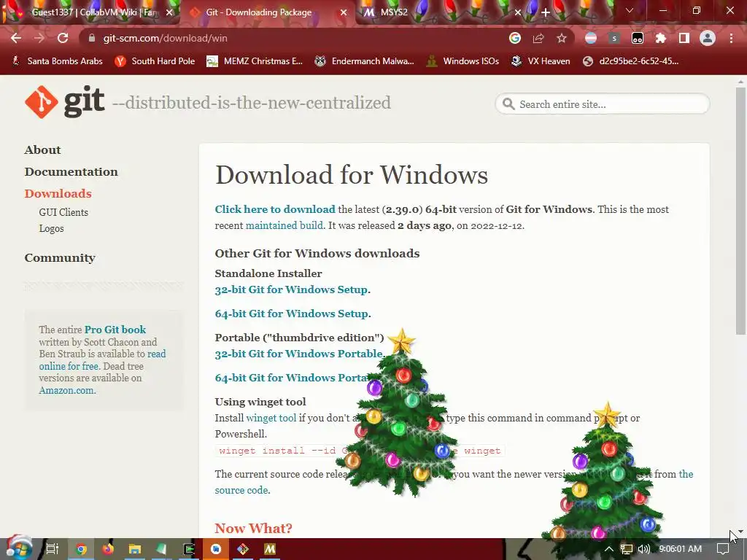Open Community in the sidebar
This screenshot has height=560, width=747.
click(x=60, y=257)
